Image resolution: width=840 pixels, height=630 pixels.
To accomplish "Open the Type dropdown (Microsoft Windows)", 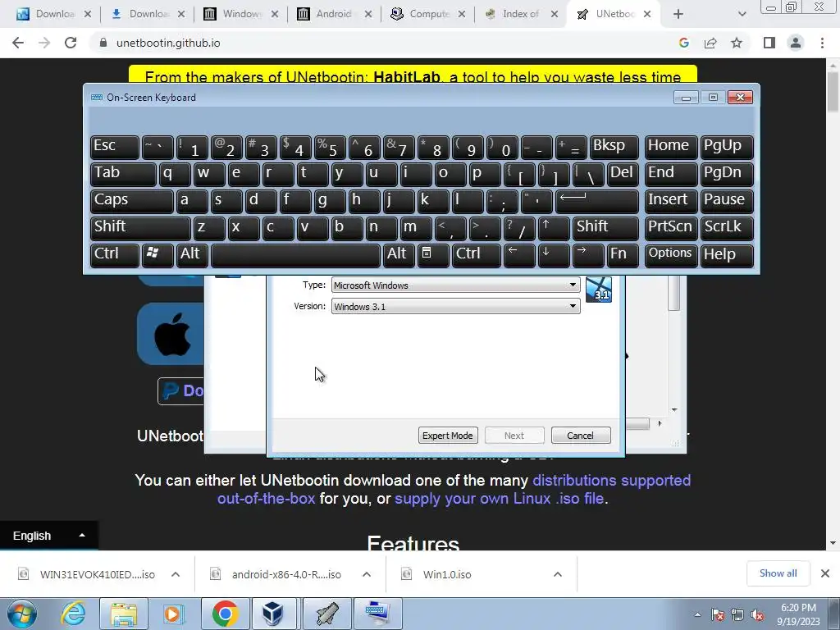I will 455,285.
